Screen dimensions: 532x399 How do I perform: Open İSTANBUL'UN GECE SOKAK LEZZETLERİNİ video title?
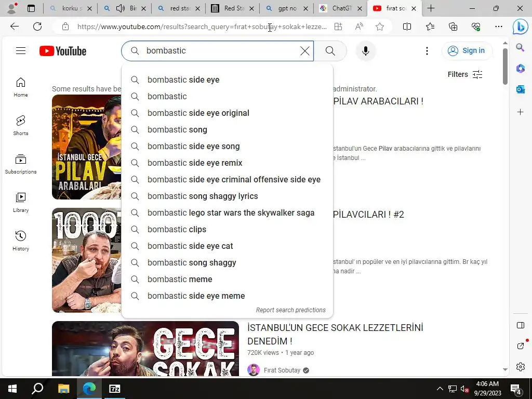pos(335,334)
